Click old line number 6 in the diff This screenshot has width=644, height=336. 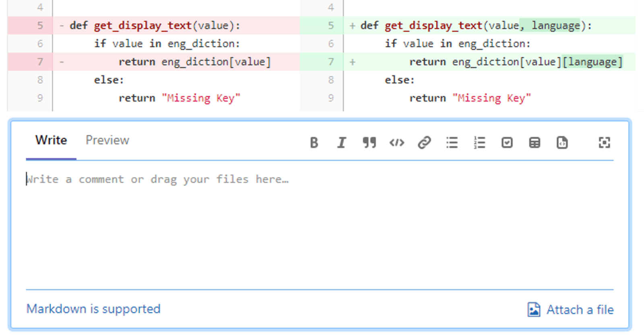(x=40, y=43)
